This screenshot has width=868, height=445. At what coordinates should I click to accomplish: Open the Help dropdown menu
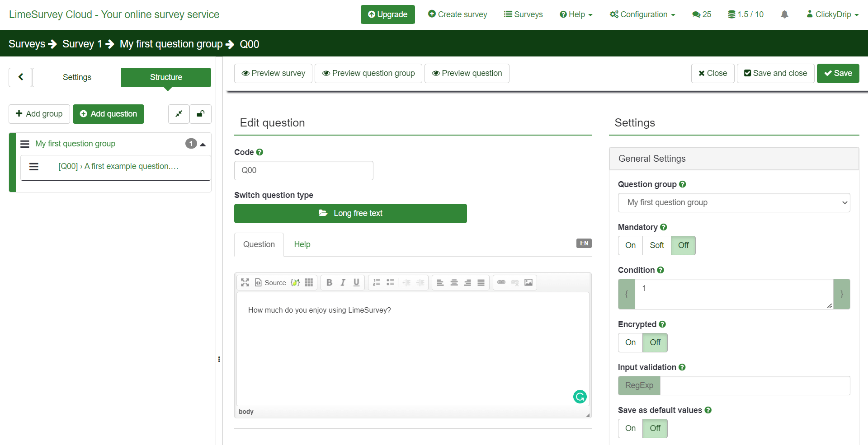coord(576,14)
